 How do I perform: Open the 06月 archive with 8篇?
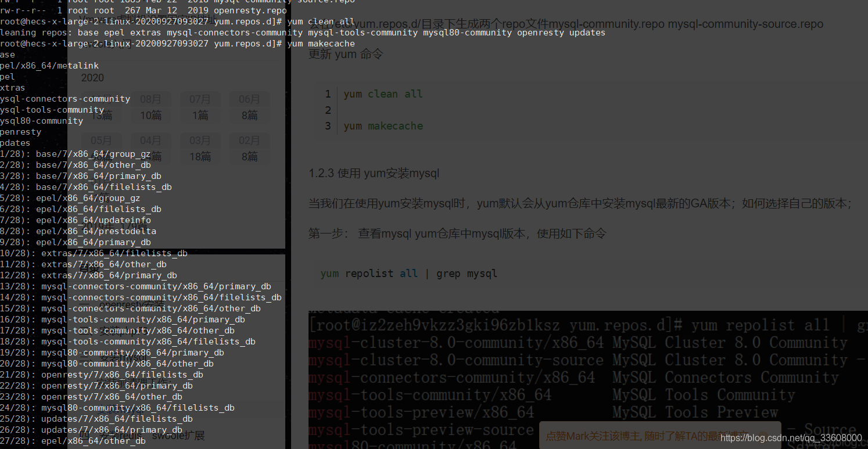point(250,107)
